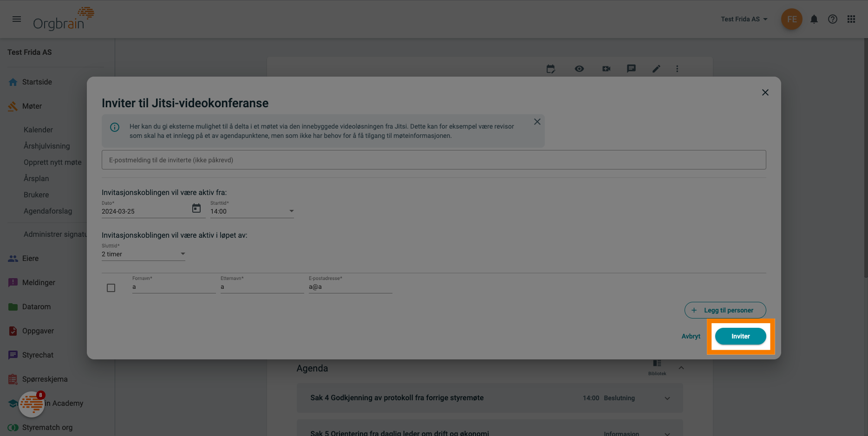Screen dimensions: 868x436
Task: Close the Jitsi invitation dialog
Action: pyautogui.click(x=765, y=92)
